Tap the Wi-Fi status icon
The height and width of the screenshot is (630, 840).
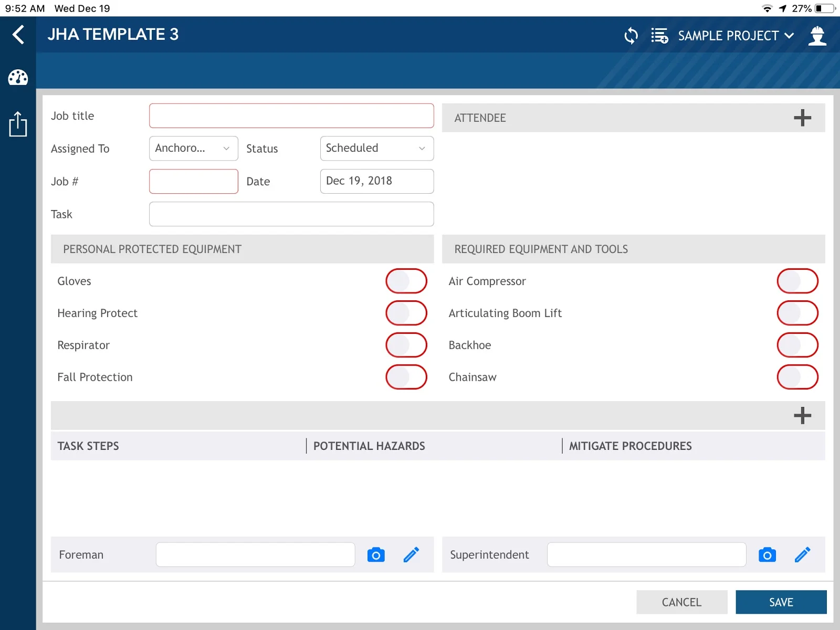767,8
